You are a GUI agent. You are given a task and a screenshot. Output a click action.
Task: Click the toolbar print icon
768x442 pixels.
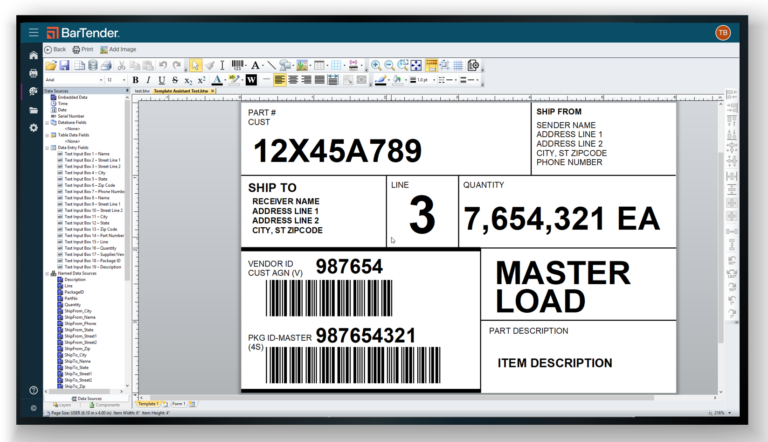106,65
